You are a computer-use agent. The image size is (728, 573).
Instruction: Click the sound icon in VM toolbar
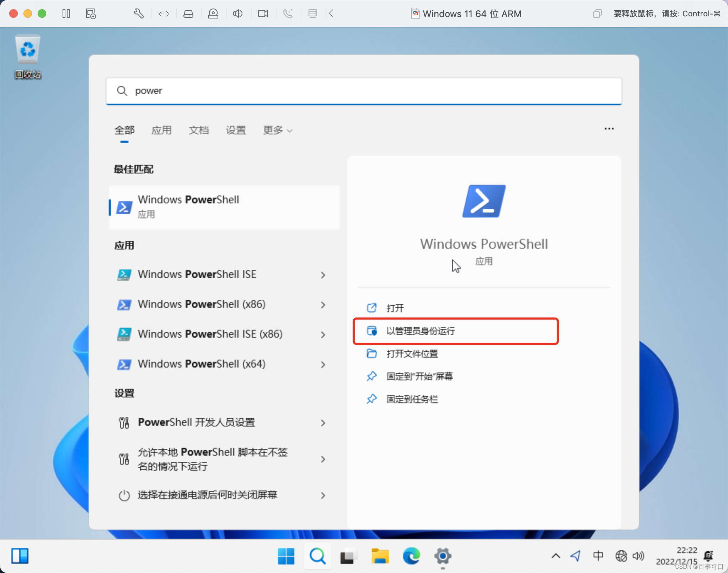[237, 14]
